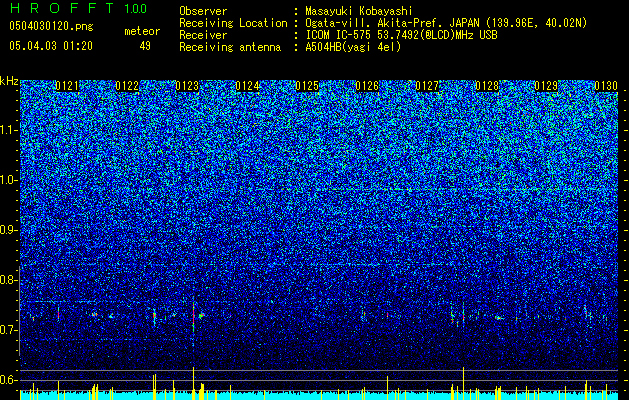Click the date stamp 05.04.03 01:20

coord(51,46)
